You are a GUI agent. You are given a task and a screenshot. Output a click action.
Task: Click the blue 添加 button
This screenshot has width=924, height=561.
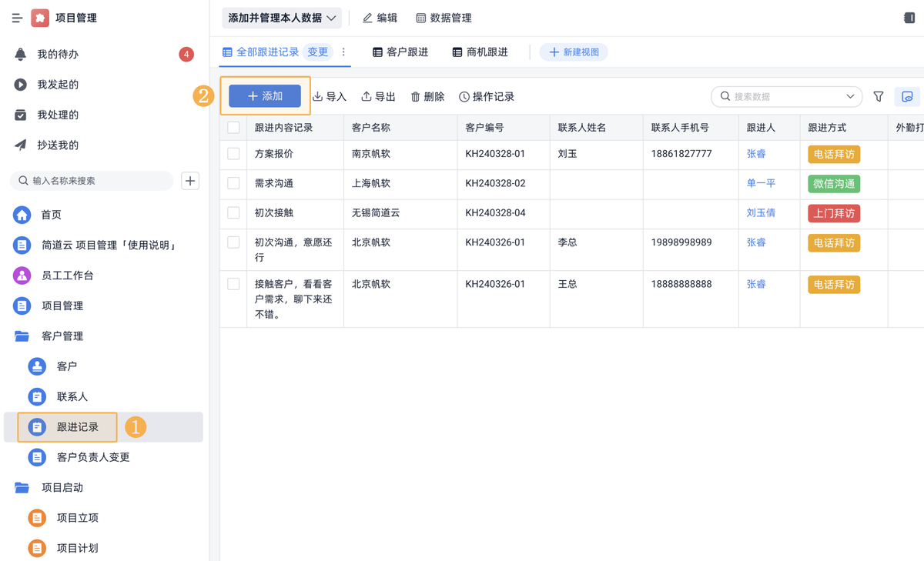click(265, 96)
